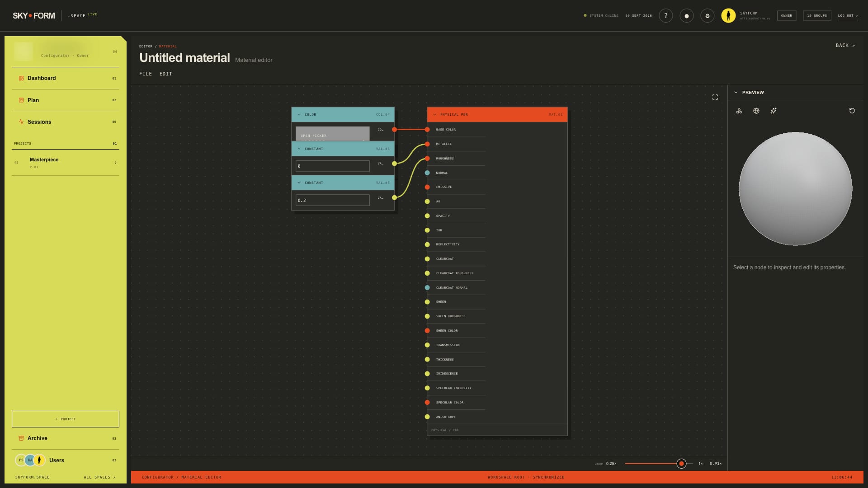Click the BACK link
The image size is (868, 488).
pyautogui.click(x=845, y=46)
